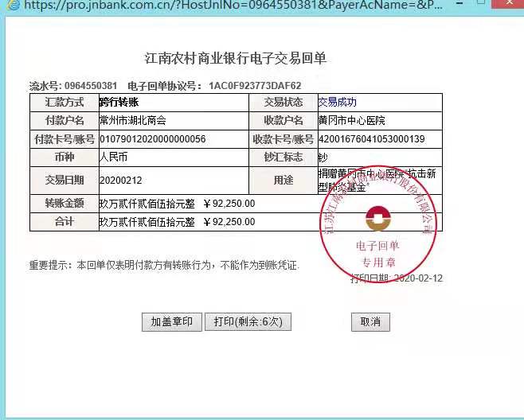Click the bank logo inside the stamp
This screenshot has height=420, width=524.
pos(378,219)
